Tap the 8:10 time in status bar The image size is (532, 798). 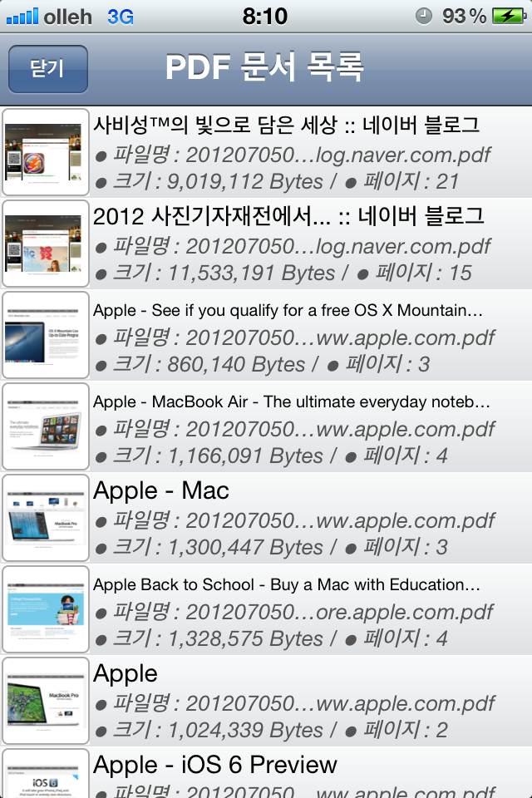tap(264, 17)
